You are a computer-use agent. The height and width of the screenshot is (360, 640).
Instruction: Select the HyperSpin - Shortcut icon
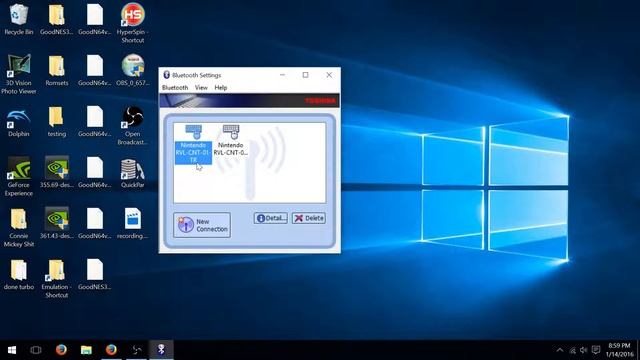[133, 23]
